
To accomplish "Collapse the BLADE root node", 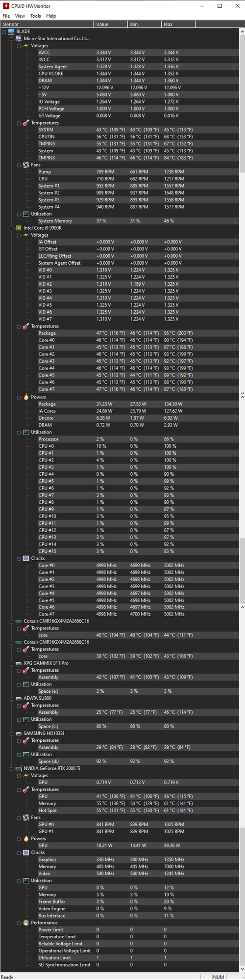I will pos(4,31).
